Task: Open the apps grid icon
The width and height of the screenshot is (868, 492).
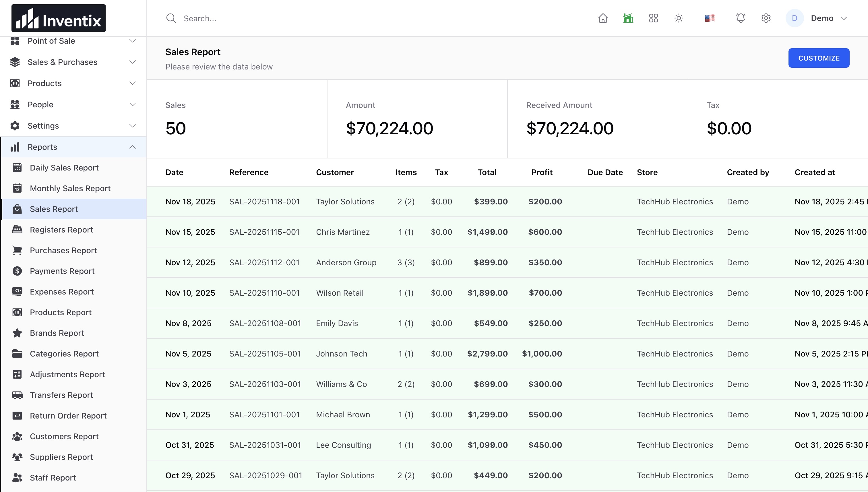Action: [x=654, y=18]
